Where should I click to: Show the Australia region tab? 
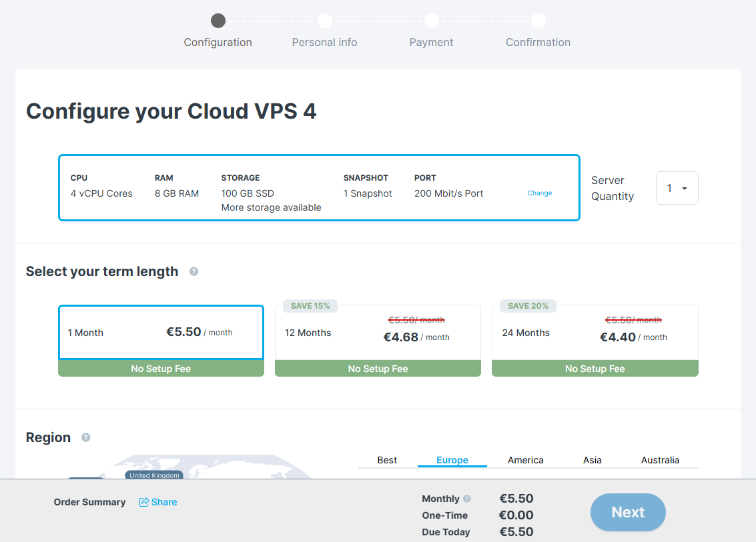[x=660, y=460]
